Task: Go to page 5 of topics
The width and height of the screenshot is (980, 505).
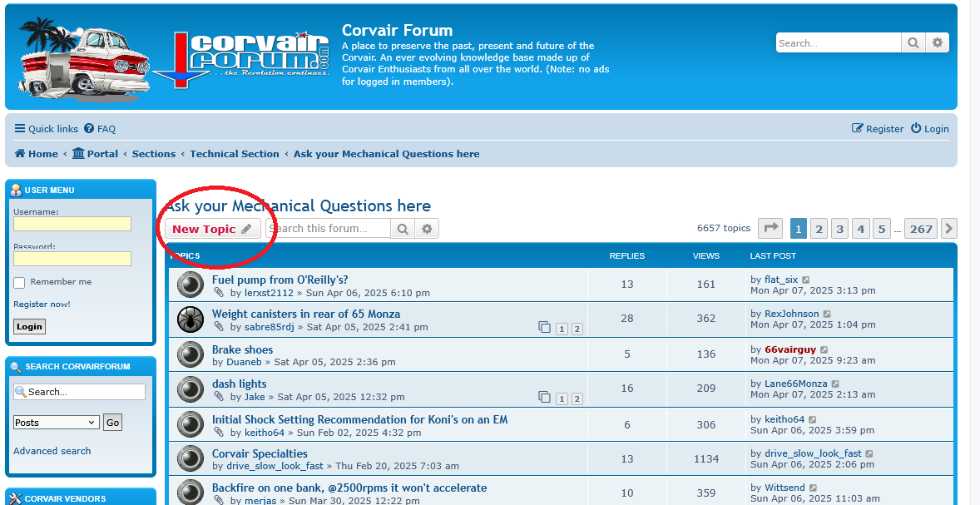Action: [881, 229]
